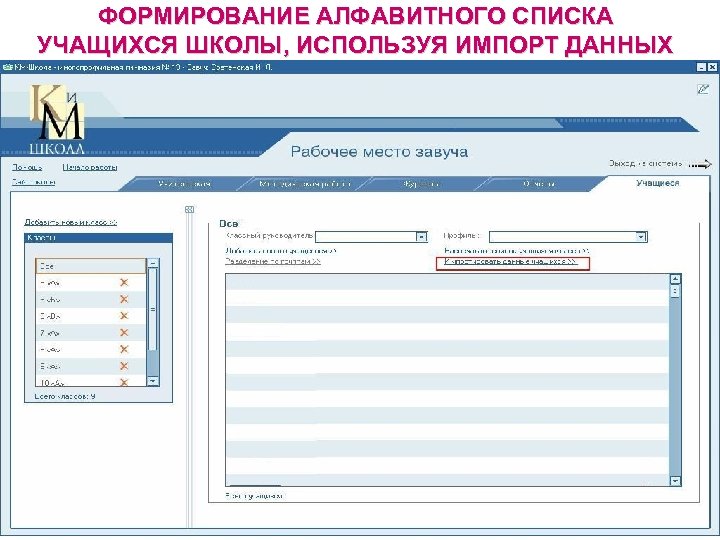Viewport: 720px width, 540px height.
Task: Switch to the Учащиеся tab
Action: tap(657, 183)
